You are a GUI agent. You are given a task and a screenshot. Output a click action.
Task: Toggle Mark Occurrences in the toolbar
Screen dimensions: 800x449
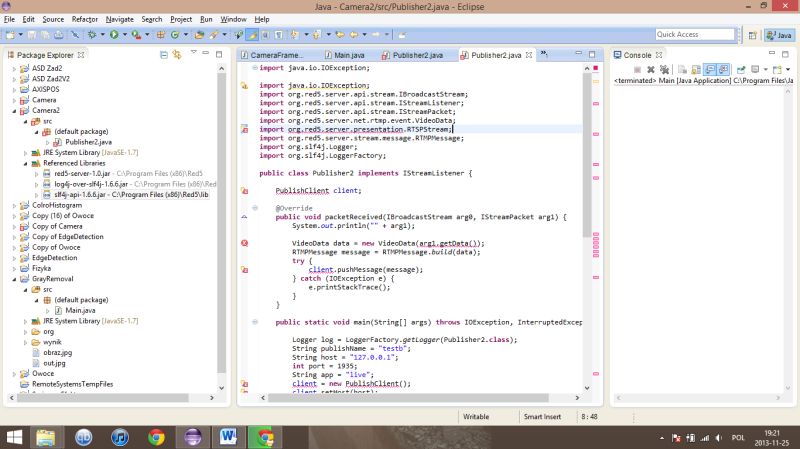point(252,35)
